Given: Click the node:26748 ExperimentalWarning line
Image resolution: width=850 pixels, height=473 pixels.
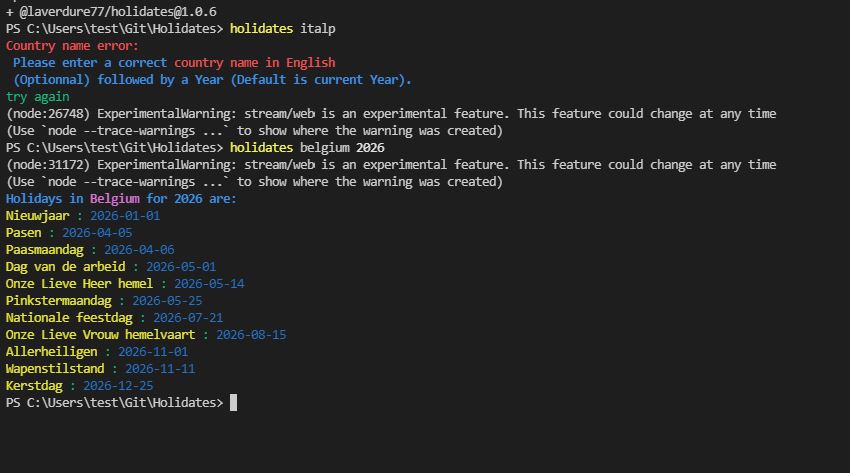Looking at the screenshot, I should (x=390, y=114).
